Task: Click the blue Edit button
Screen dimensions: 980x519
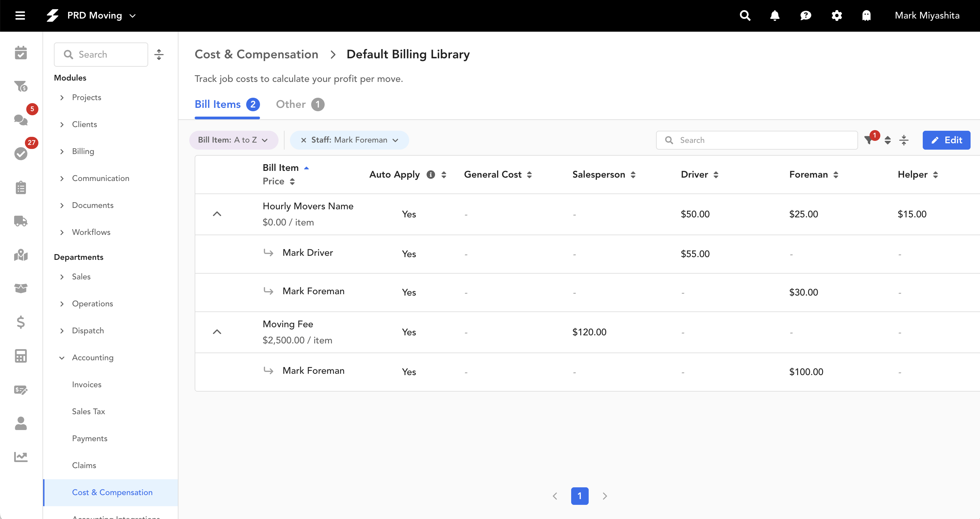Action: pyautogui.click(x=946, y=140)
